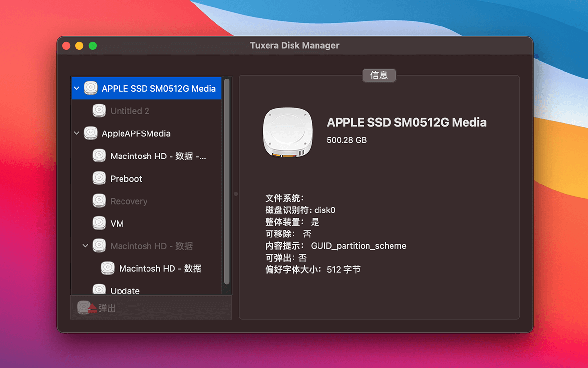The height and width of the screenshot is (368, 588).
Task: Click disk icon beside APPLE SSD SM0512G Media
Action: (91, 88)
